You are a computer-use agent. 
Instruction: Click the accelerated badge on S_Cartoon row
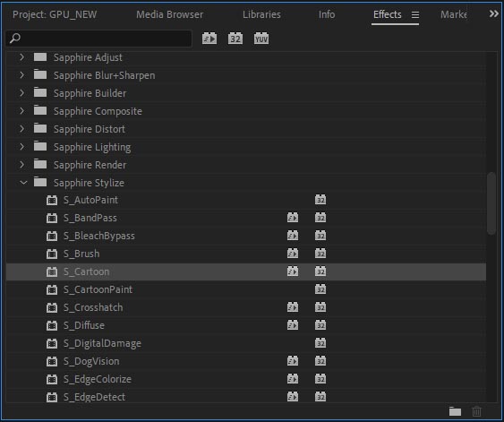coord(293,271)
